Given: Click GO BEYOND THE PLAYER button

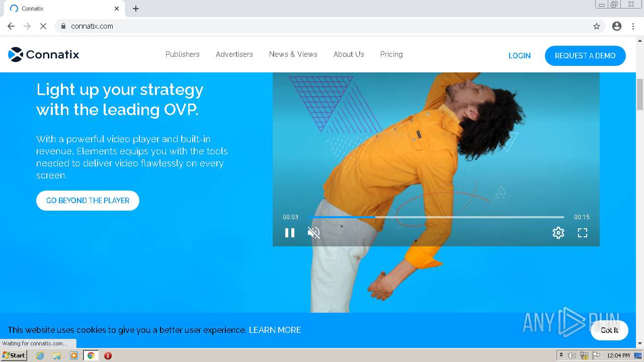Looking at the screenshot, I should pyautogui.click(x=88, y=201).
